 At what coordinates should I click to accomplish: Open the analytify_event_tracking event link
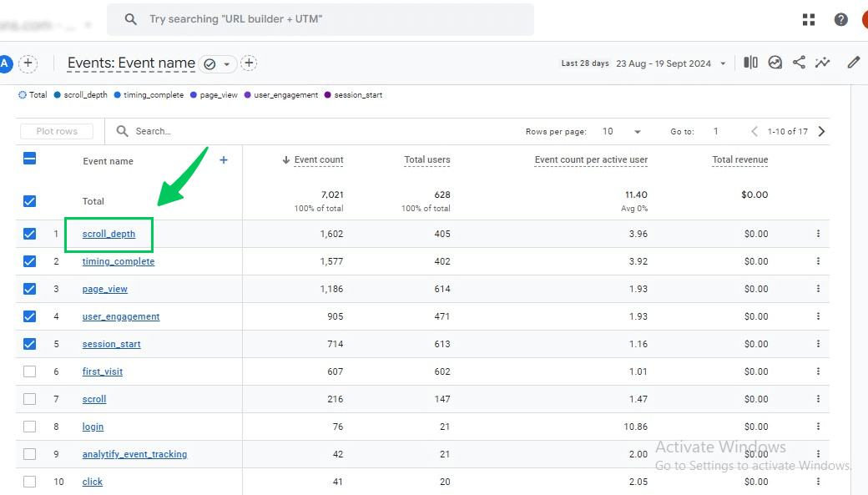134,454
